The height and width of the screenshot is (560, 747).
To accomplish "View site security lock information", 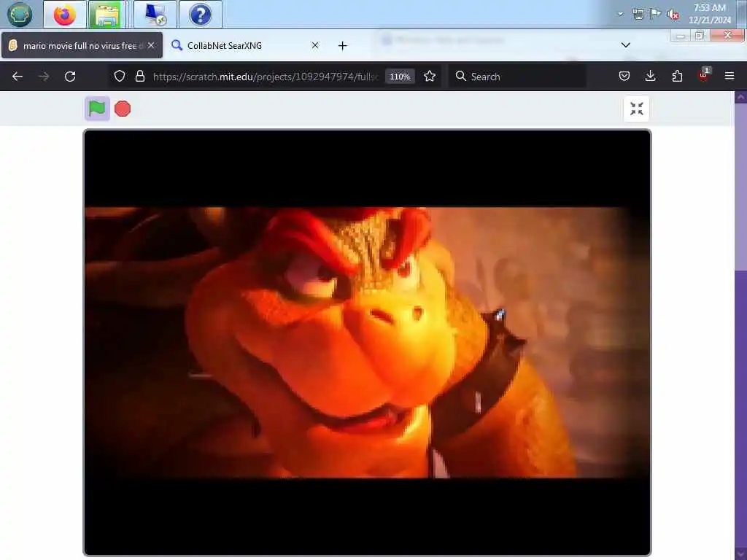I will [139, 76].
